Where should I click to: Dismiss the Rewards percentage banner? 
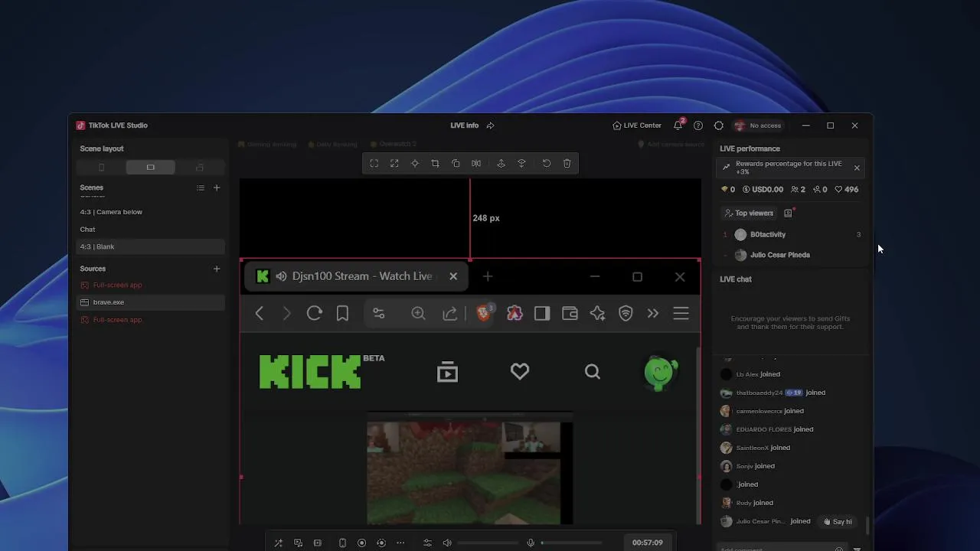tap(857, 168)
